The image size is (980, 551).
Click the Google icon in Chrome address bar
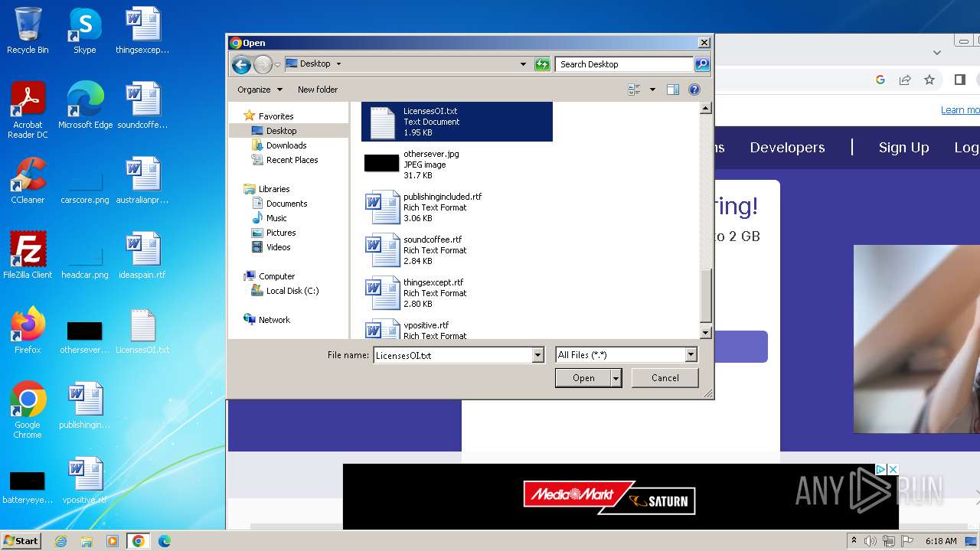click(x=880, y=80)
